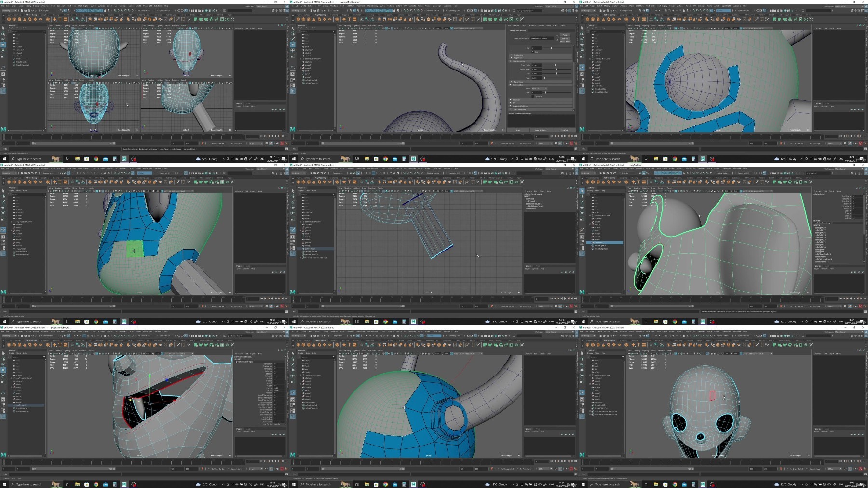Collapse Interpolation section in tail window Attribute Editor
868x488 pixels.
pyautogui.click(x=541, y=85)
